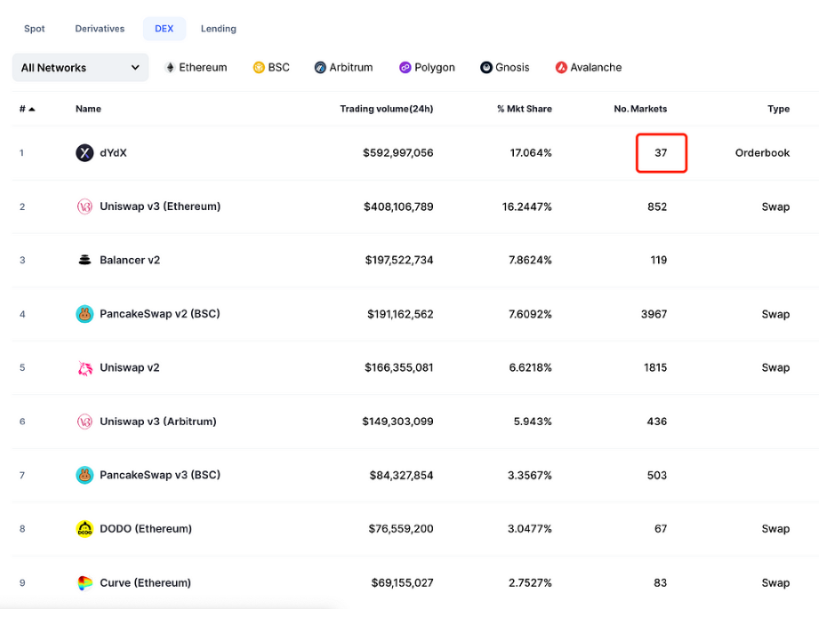Sort by % Mkt Share column header

(x=525, y=109)
